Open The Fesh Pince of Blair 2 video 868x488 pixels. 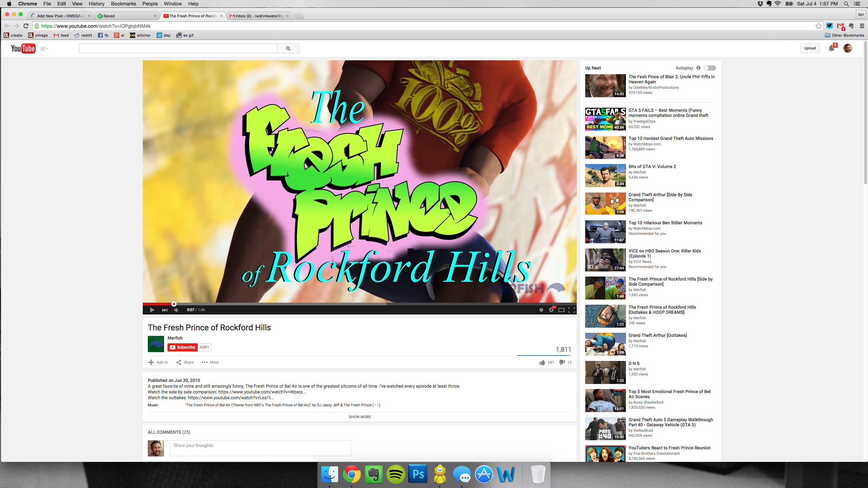(x=672, y=79)
